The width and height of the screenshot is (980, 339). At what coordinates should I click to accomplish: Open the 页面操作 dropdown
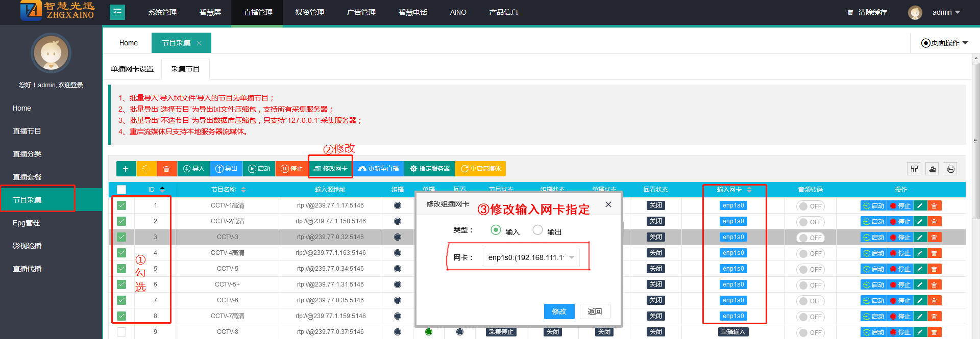944,43
